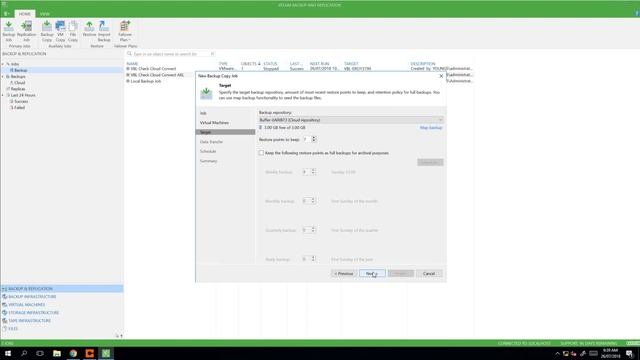
Task: Open the Tape Infrastructure navigation pane
Action: (62, 320)
